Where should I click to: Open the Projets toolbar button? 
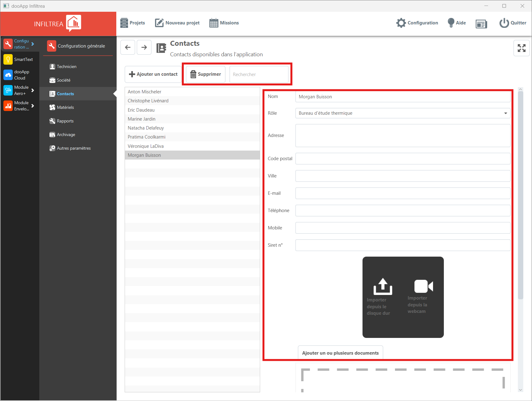coord(133,23)
